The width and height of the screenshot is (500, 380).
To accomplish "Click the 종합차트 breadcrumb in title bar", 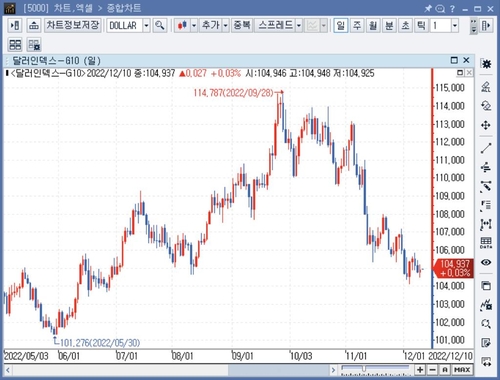I will pyautogui.click(x=124, y=8).
